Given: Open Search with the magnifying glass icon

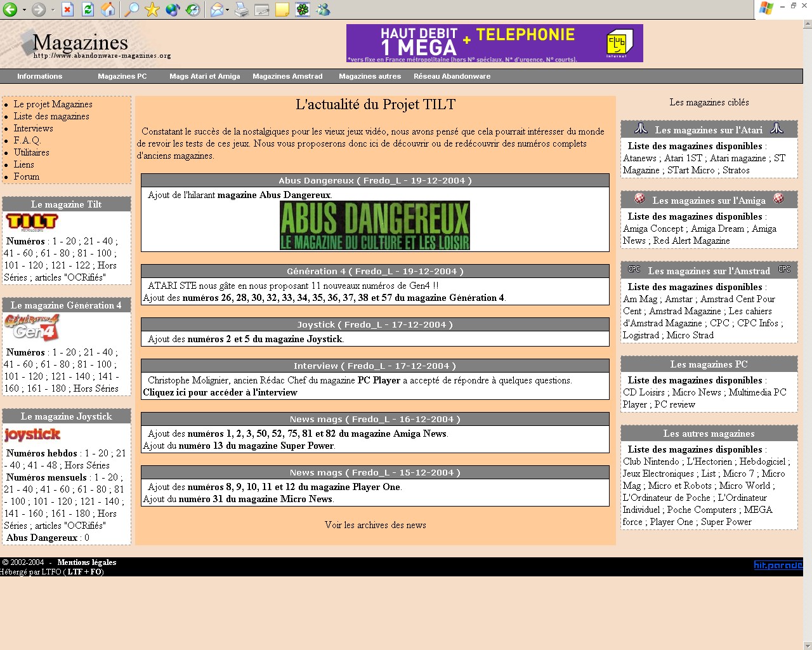Looking at the screenshot, I should pyautogui.click(x=131, y=10).
